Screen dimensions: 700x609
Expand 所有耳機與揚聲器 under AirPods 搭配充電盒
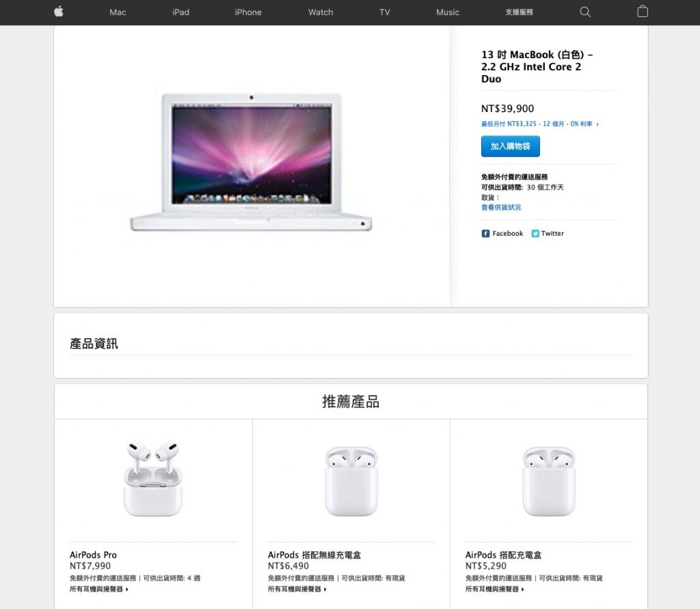(x=495, y=589)
